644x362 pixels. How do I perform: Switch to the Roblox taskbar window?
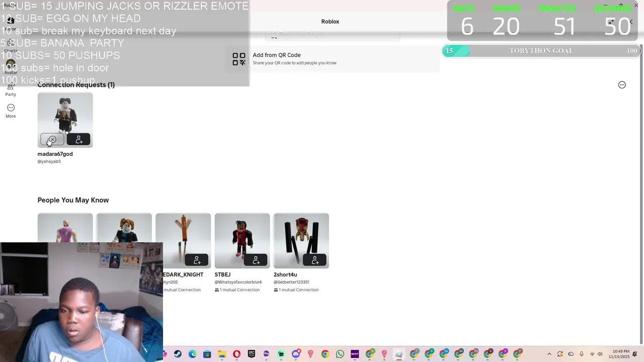tap(399, 354)
